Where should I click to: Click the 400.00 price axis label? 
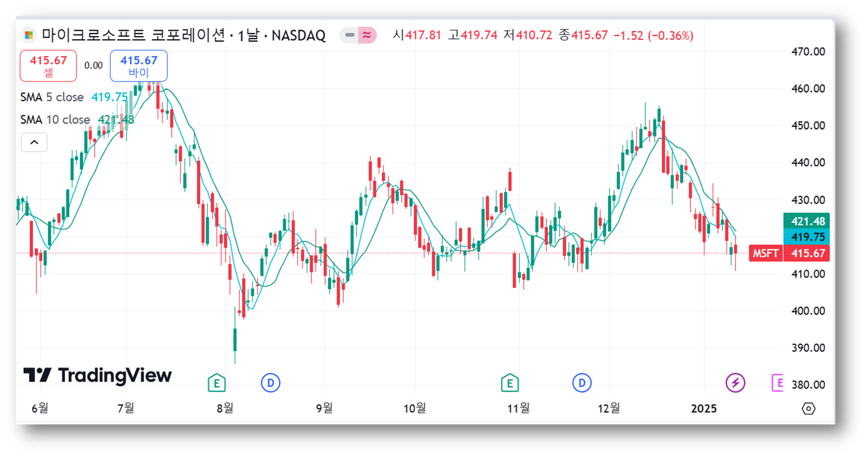pos(808,311)
